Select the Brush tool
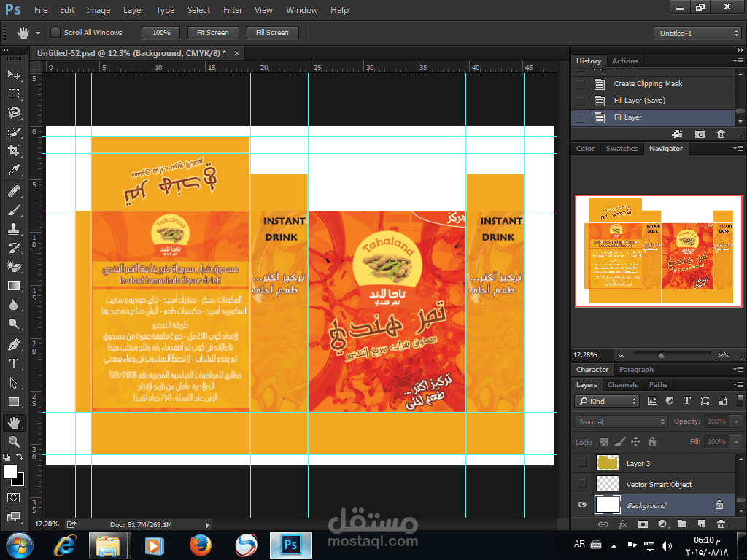 click(x=14, y=210)
